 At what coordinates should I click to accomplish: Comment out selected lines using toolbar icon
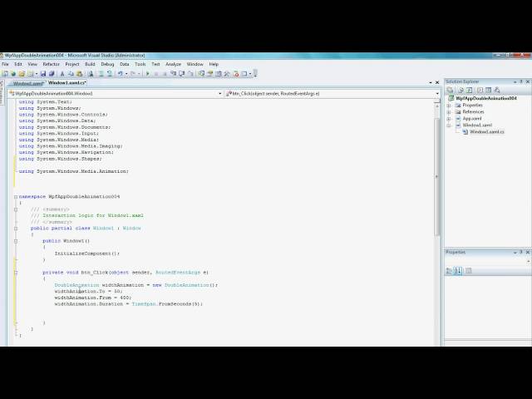(101, 73)
